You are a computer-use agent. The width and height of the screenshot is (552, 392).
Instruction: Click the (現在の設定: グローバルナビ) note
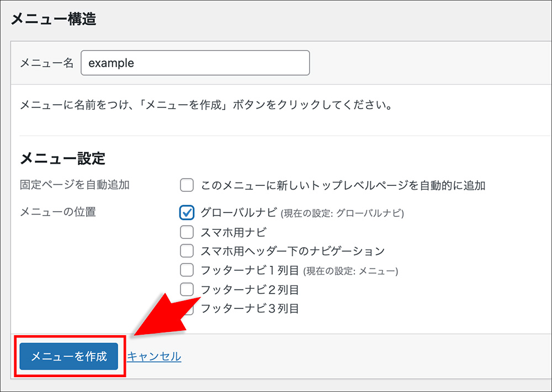click(342, 213)
